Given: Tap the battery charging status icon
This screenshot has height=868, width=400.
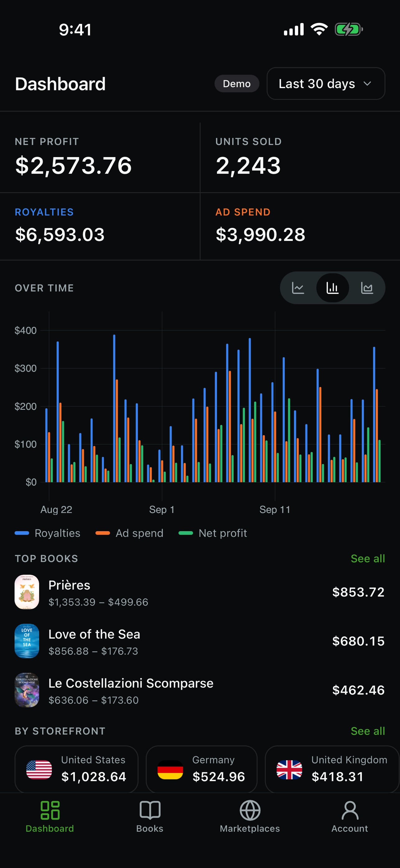Looking at the screenshot, I should (349, 29).
